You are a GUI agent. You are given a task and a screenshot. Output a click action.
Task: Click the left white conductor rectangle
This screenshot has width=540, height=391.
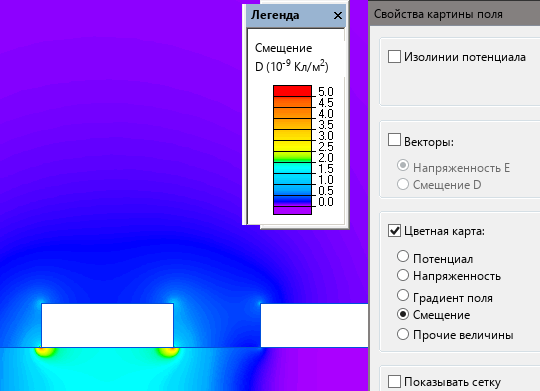(107, 325)
